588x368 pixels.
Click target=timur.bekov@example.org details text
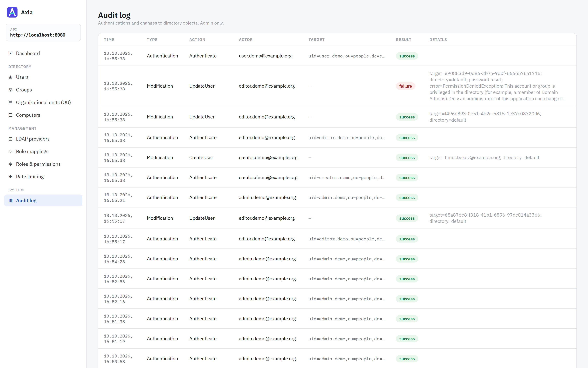(x=484, y=158)
